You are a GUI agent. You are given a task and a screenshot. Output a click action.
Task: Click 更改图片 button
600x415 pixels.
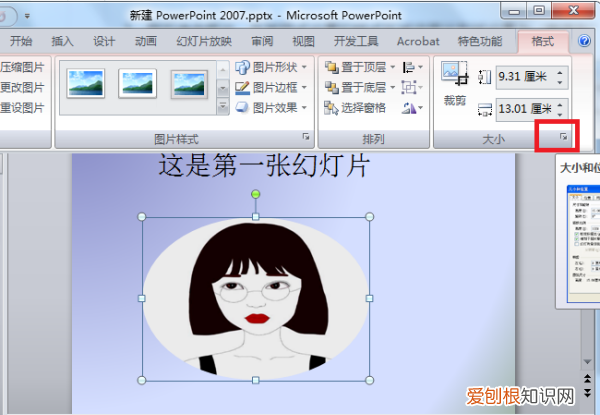pyautogui.click(x=22, y=88)
